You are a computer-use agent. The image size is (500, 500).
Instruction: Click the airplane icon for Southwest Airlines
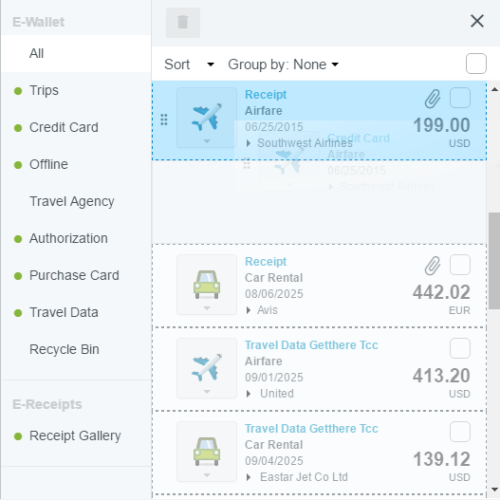[x=207, y=117]
